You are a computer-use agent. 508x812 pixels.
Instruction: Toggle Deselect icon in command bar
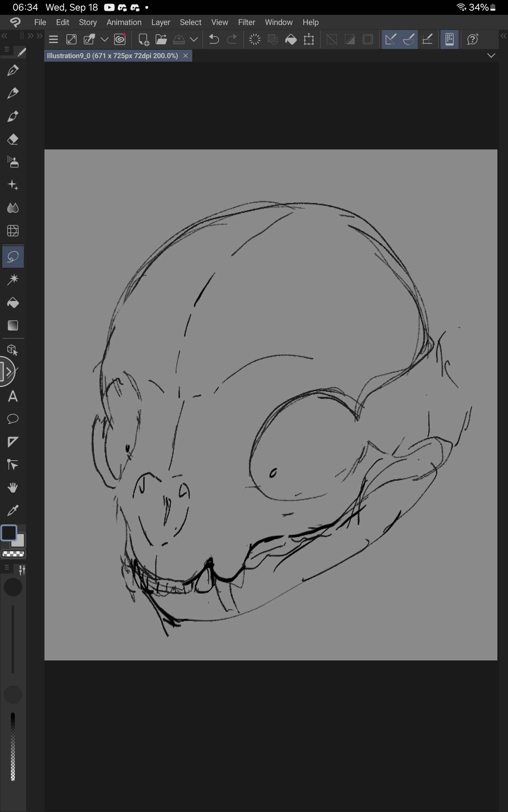point(332,39)
